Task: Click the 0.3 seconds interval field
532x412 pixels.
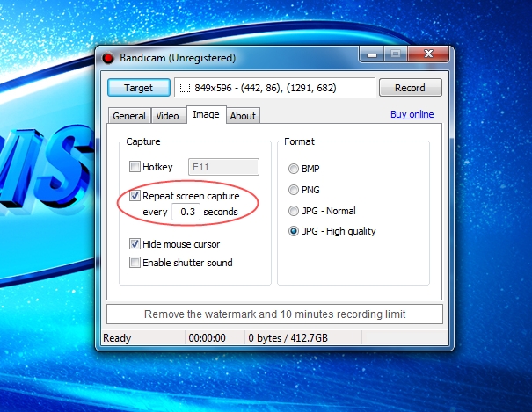Action: pos(186,212)
